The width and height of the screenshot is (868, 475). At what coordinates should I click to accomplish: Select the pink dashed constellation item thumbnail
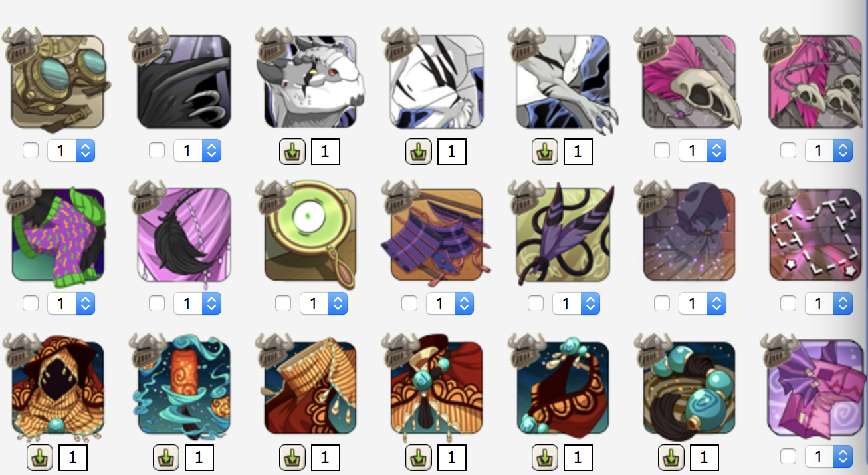[x=815, y=235]
